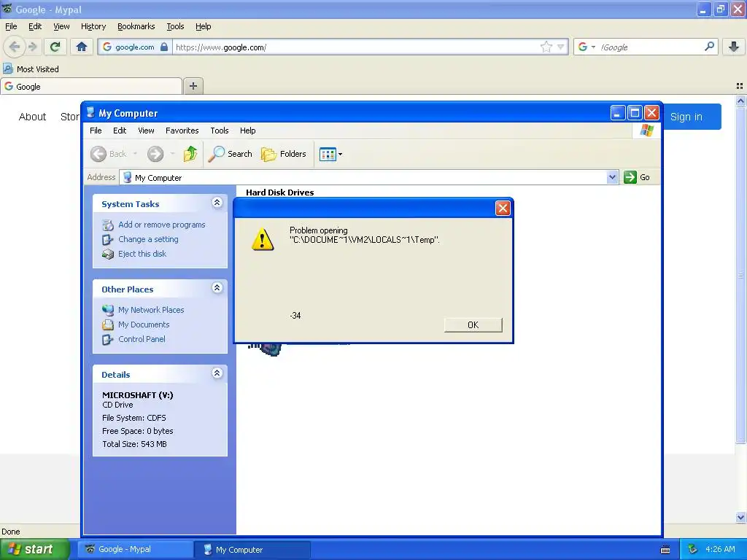Open Explorer Back history dropdown arrow
The width and height of the screenshot is (747, 560).
[x=135, y=154]
